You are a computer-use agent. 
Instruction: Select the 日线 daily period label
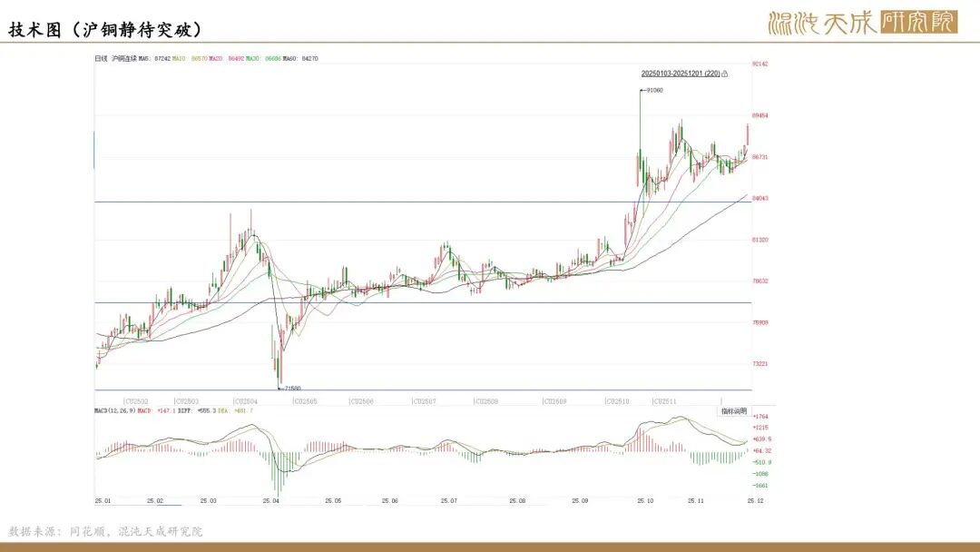101,59
